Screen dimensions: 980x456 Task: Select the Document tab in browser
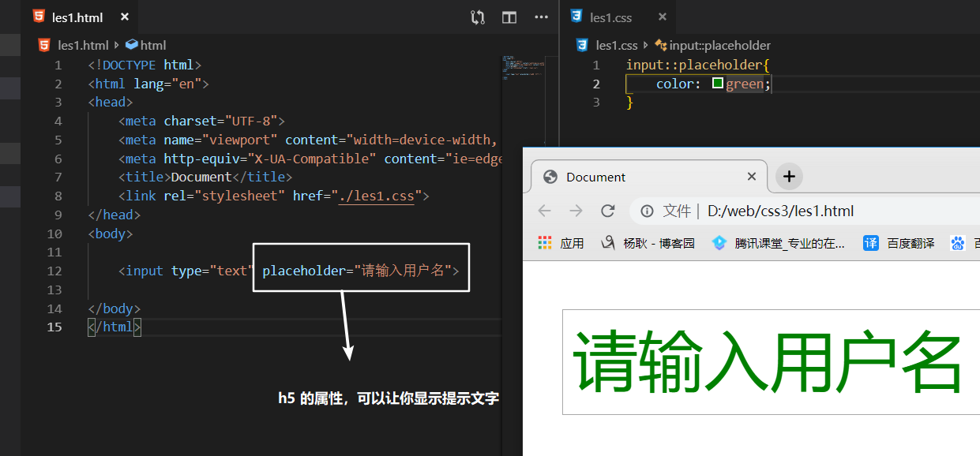click(x=632, y=177)
